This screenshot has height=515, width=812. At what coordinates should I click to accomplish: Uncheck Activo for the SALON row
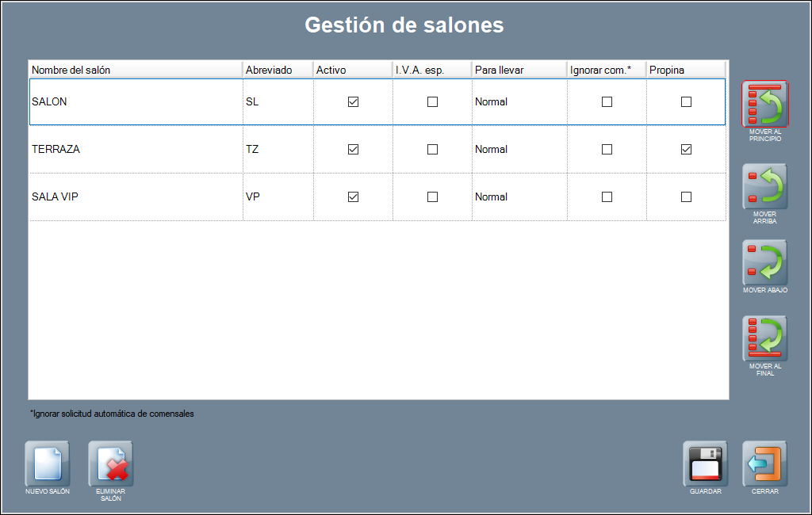354,101
